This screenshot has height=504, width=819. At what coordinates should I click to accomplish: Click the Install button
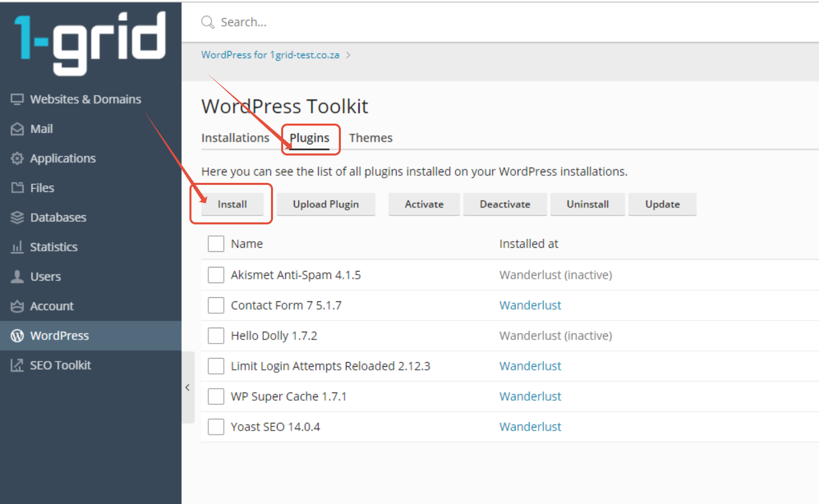pyautogui.click(x=232, y=204)
